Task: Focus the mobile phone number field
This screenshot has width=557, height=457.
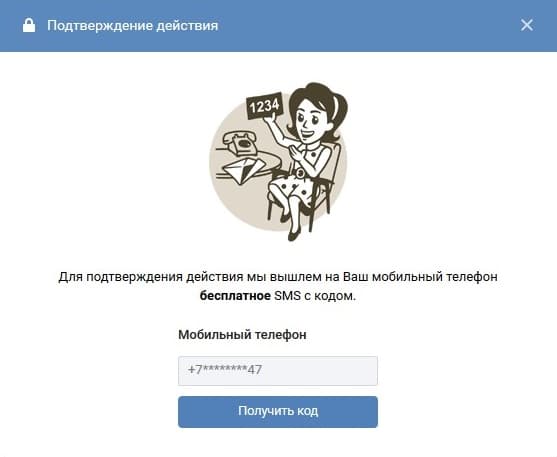Action: point(278,371)
